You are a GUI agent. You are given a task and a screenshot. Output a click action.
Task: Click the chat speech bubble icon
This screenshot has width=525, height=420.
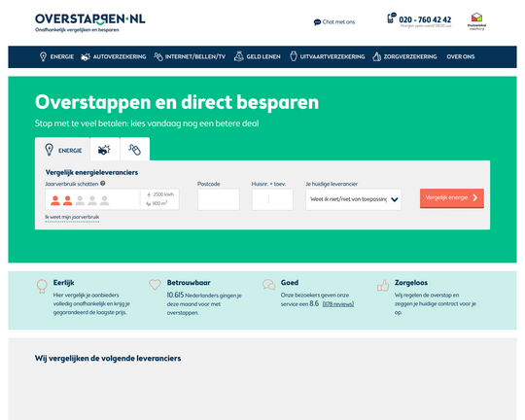coord(317,22)
